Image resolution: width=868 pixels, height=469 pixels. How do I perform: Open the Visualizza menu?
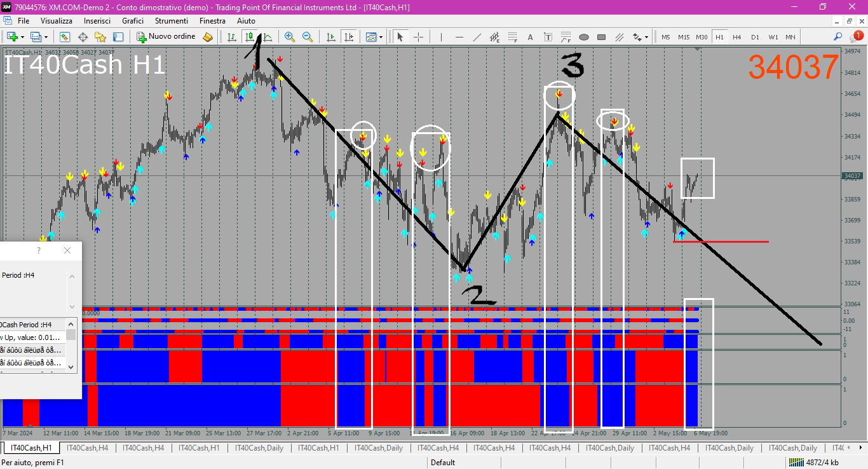click(x=57, y=21)
